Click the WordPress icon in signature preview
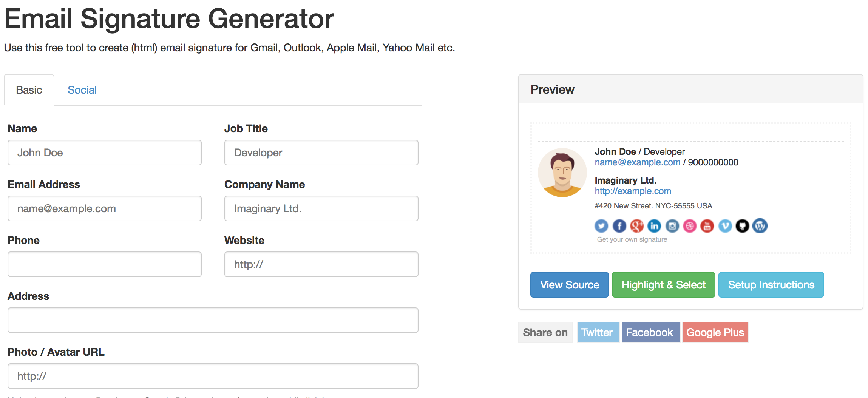This screenshot has height=398, width=868. [x=760, y=226]
